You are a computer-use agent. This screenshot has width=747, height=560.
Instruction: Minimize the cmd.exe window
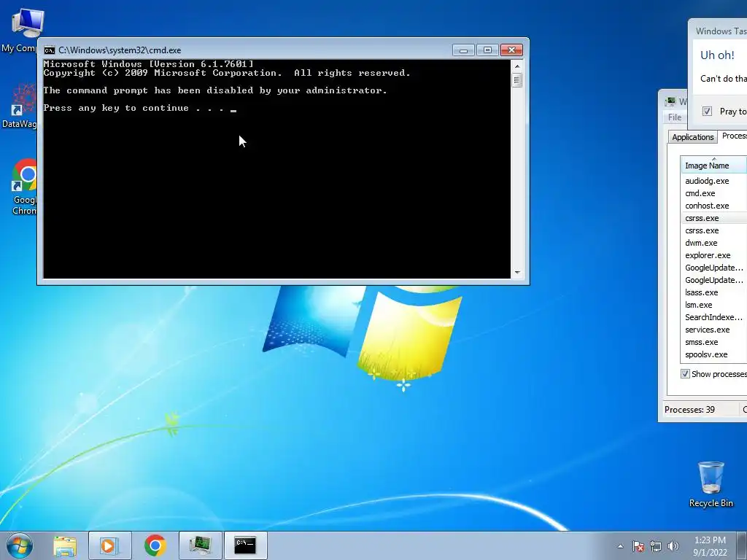[x=463, y=50]
